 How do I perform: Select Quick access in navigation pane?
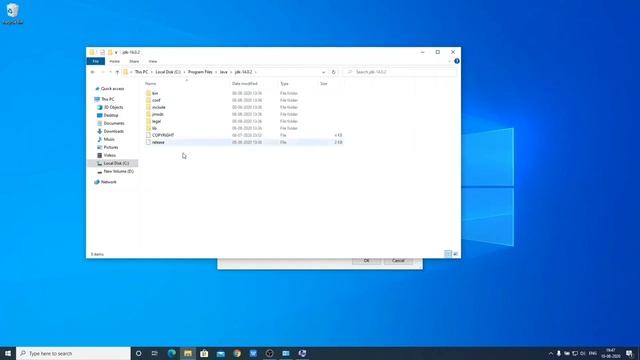109,89
